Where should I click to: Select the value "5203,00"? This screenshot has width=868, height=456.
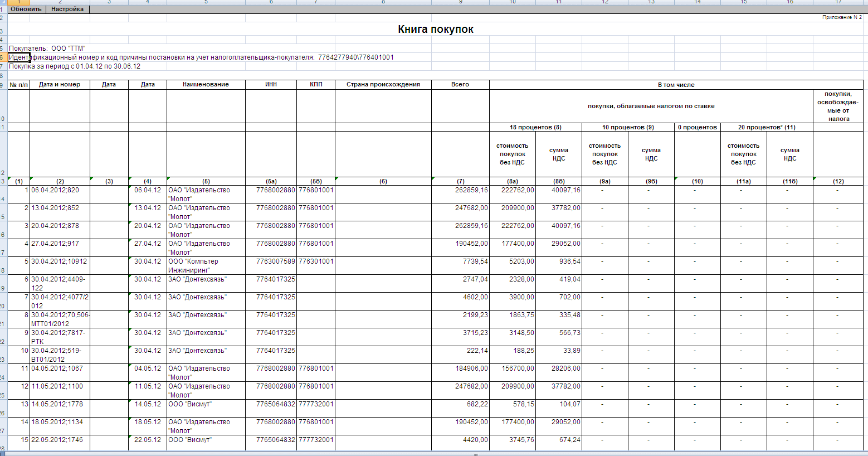coord(513,266)
